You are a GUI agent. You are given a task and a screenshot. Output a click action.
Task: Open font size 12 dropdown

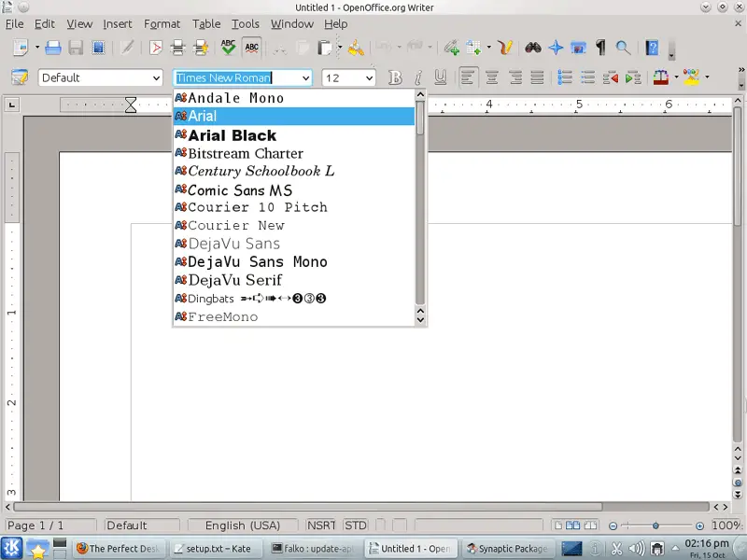coord(369,78)
